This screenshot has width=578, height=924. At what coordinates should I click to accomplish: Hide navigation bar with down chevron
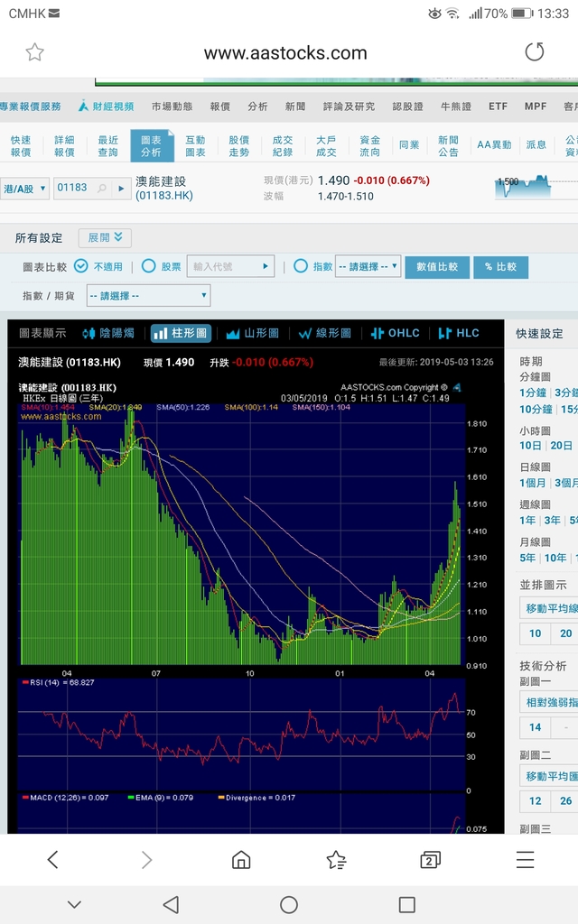click(74, 904)
